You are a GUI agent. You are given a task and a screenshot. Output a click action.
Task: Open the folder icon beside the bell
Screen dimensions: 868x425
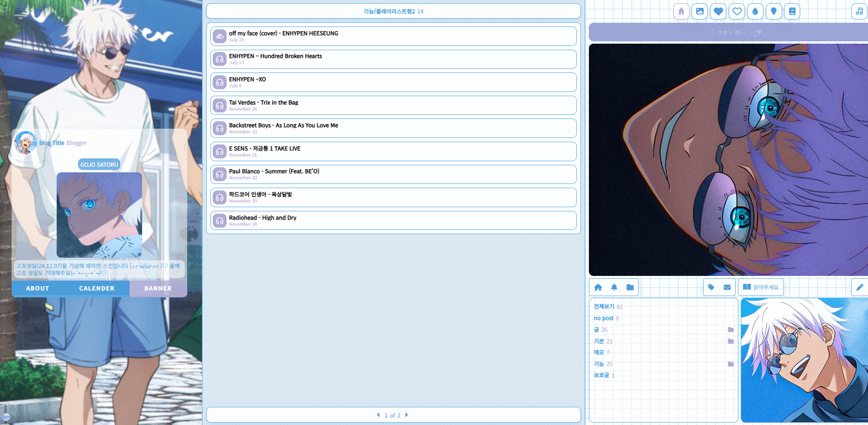point(630,288)
